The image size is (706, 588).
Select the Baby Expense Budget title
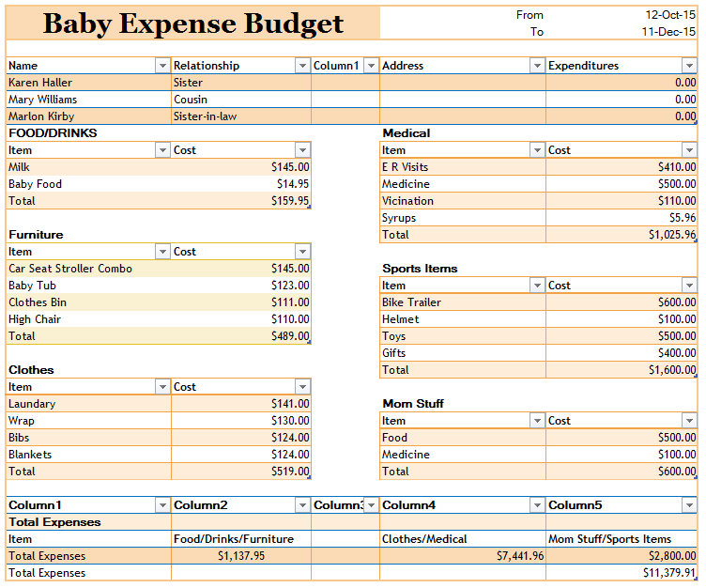193,23
